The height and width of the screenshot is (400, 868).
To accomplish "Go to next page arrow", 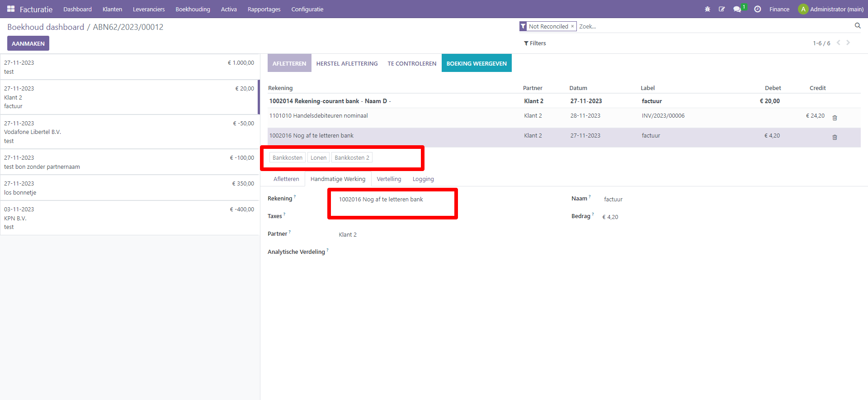I will click(x=848, y=43).
